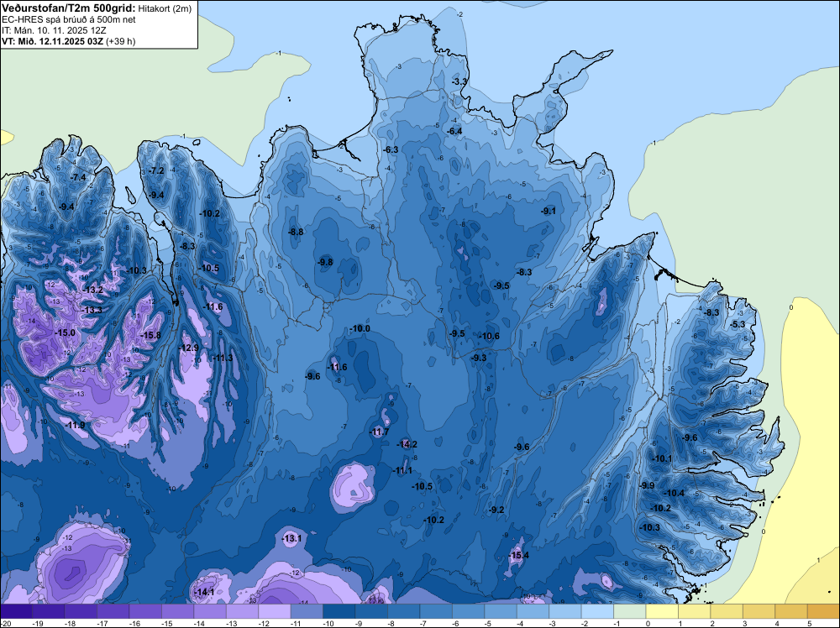Click the -10.6 temperature value
Screen dimensions: 840x628
pos(489,336)
